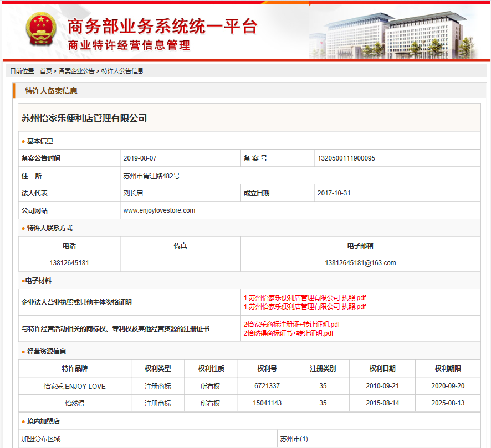Image resolution: width=491 pixels, height=448 pixels.
Task: Click the 权利类型 column header
Action: [158, 369]
